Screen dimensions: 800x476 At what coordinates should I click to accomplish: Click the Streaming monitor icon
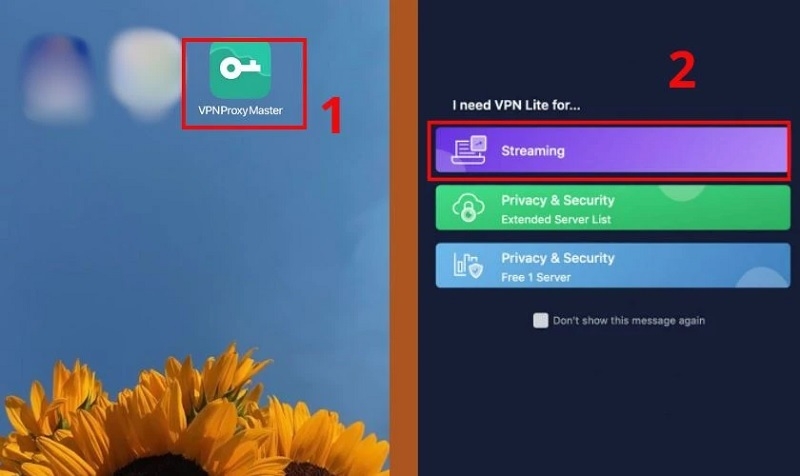click(469, 150)
